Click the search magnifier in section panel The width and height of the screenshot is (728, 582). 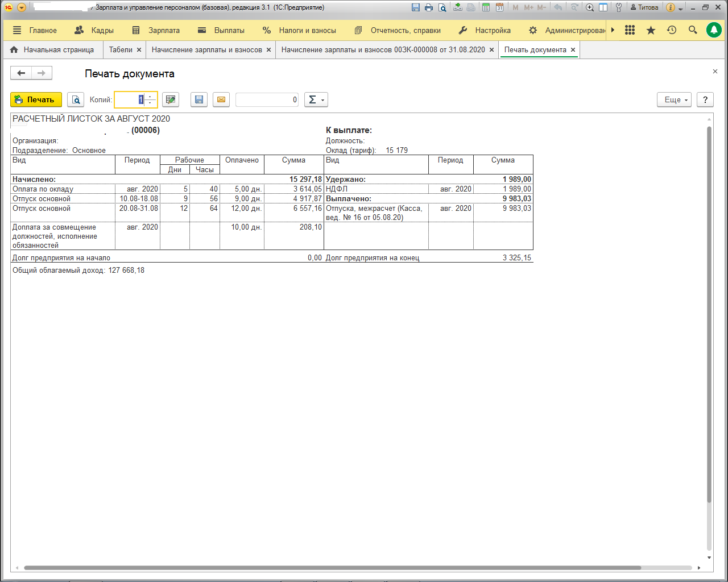point(692,30)
